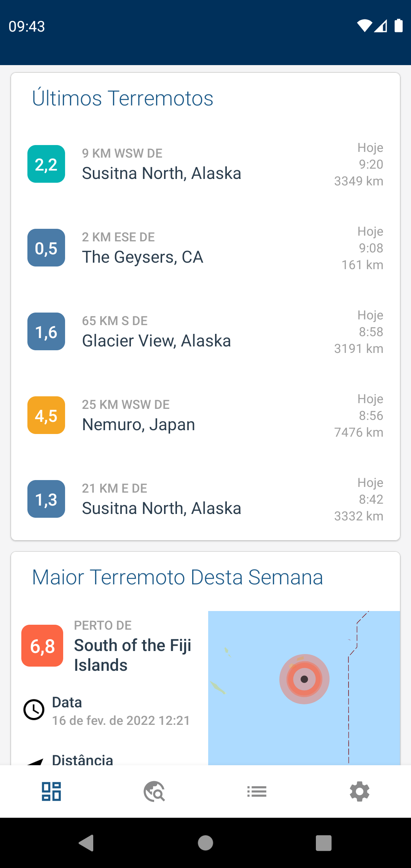Image resolution: width=411 pixels, height=868 pixels.
Task: Click the clock icon beside Data
Action: point(34,710)
